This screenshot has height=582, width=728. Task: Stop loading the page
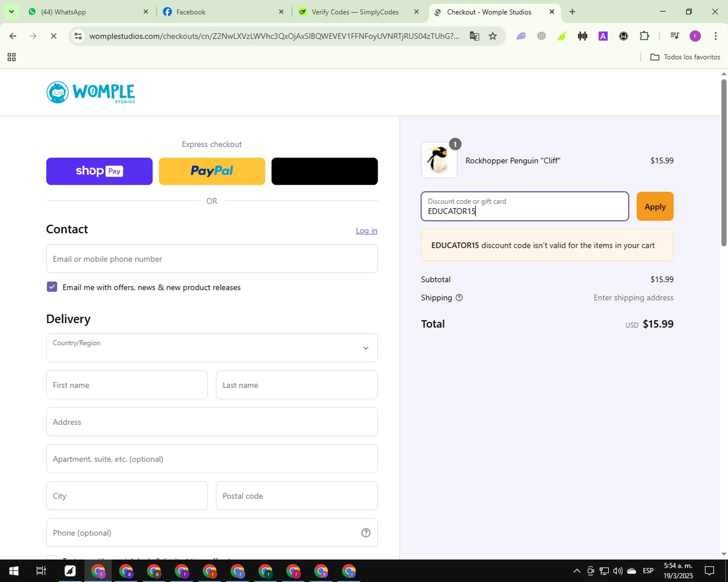54,36
